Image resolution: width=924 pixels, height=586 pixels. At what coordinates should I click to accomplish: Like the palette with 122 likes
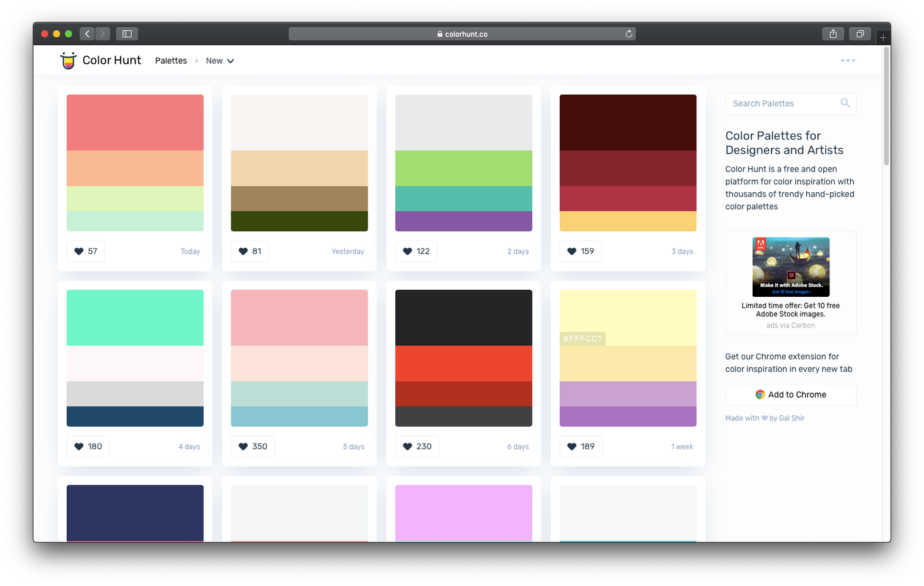point(416,251)
